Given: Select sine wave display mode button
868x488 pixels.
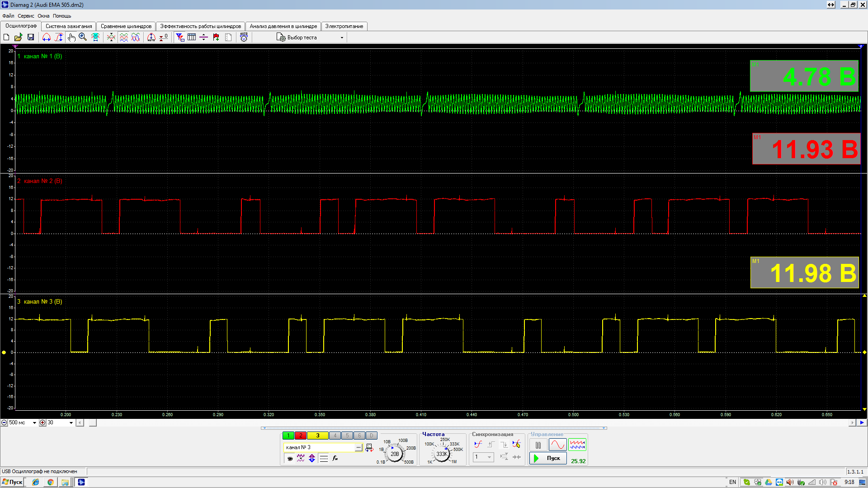Looking at the screenshot, I should pyautogui.click(x=557, y=445).
